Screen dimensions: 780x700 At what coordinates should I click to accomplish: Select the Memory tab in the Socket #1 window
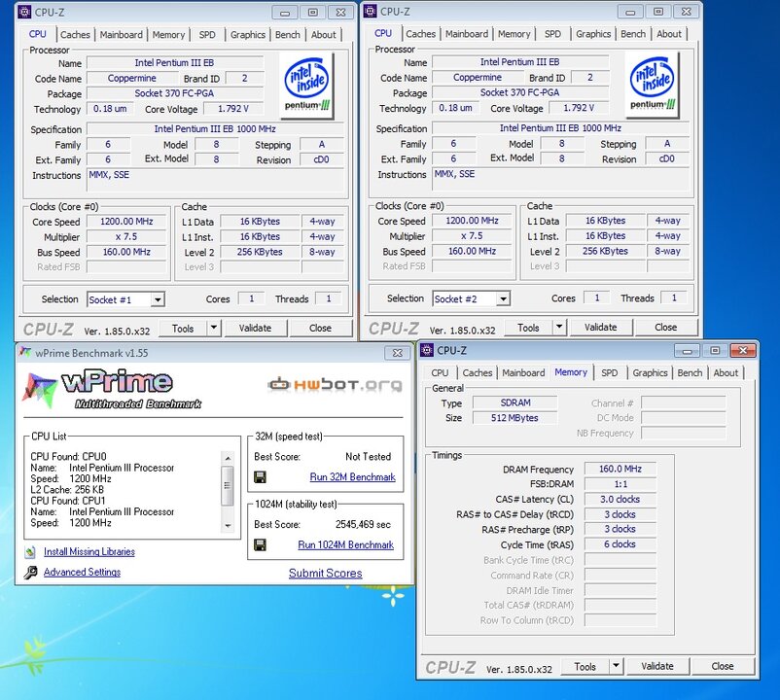tap(168, 35)
